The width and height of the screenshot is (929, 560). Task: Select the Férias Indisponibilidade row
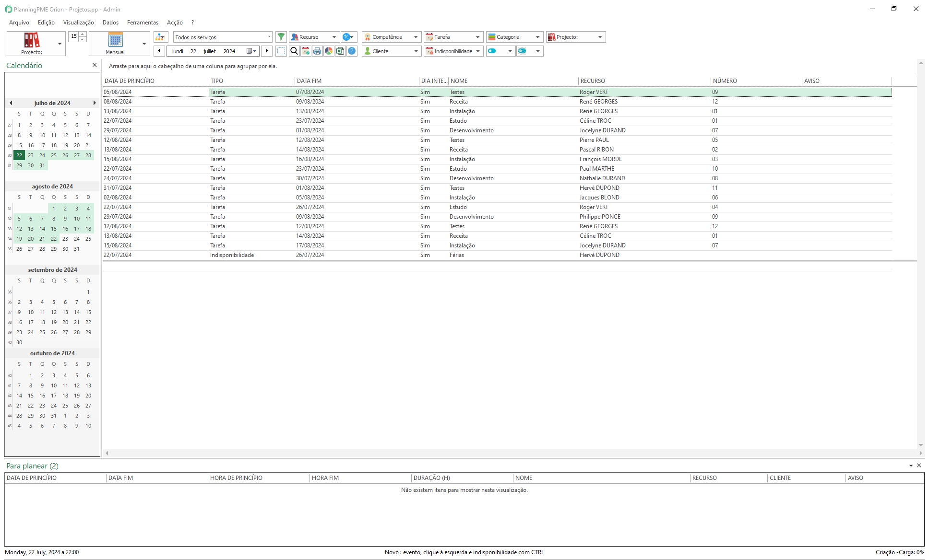(x=497, y=255)
